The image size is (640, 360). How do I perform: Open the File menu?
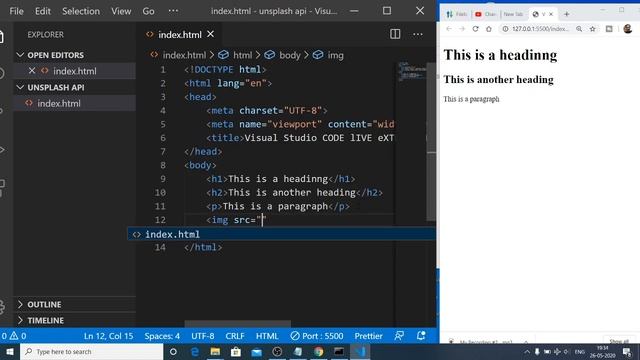(16, 11)
